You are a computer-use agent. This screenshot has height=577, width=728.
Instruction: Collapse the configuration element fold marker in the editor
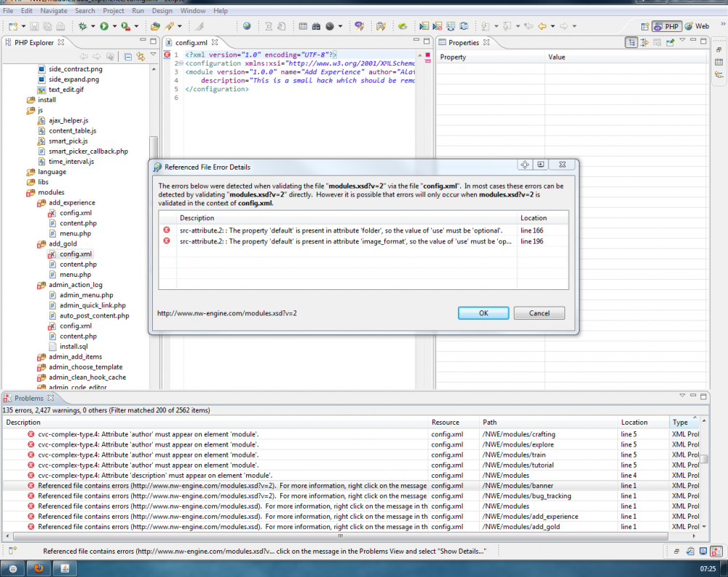coord(180,63)
